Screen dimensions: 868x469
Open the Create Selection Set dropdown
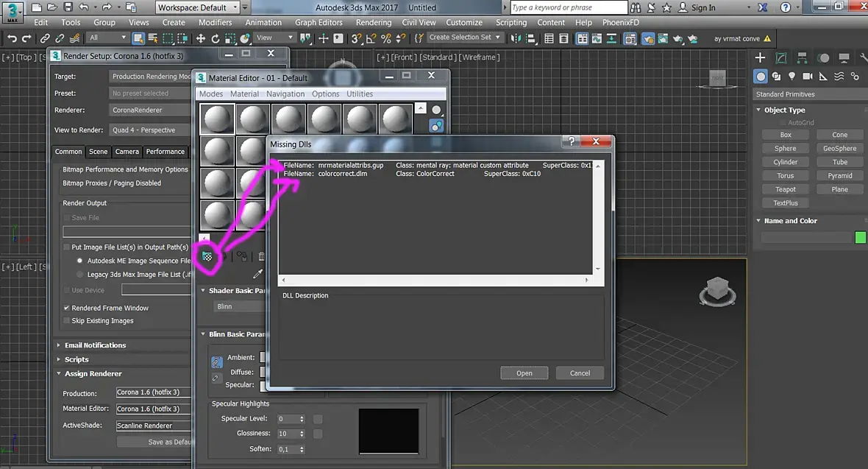(x=464, y=37)
